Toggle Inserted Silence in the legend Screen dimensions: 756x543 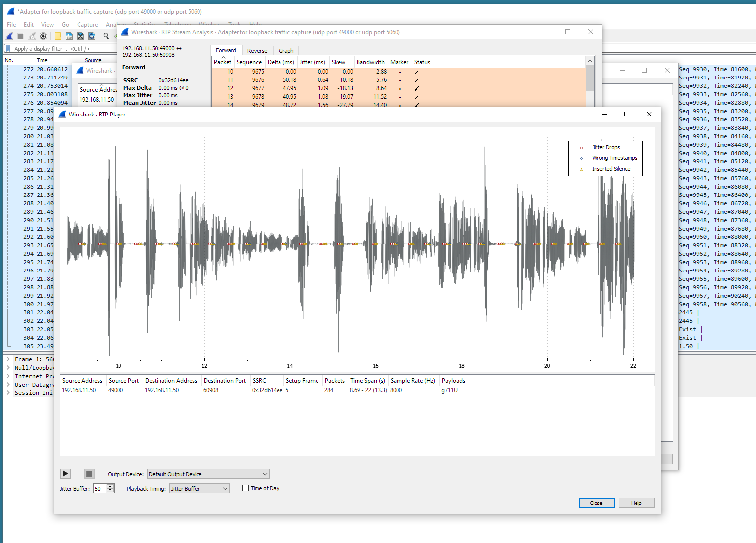(x=611, y=168)
